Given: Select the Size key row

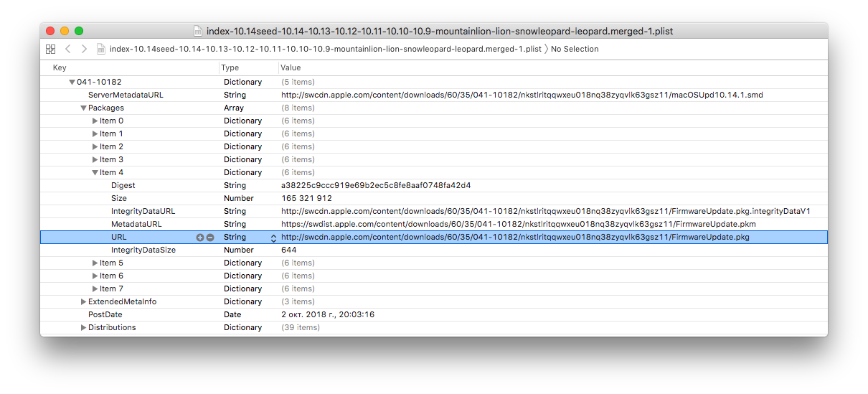Looking at the screenshot, I should 119,198.
